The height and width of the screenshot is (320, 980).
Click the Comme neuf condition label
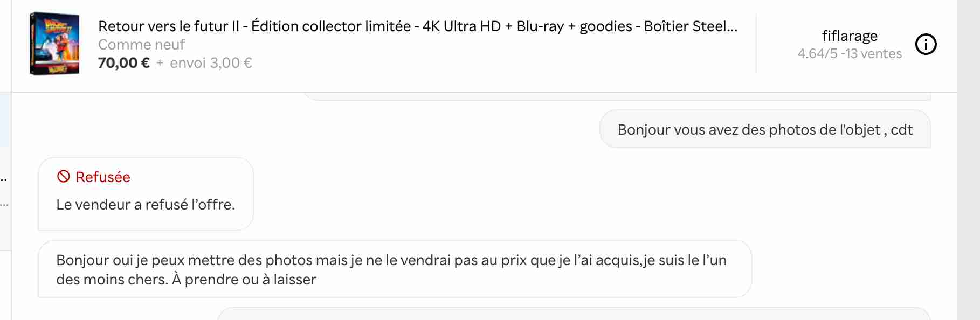click(141, 45)
